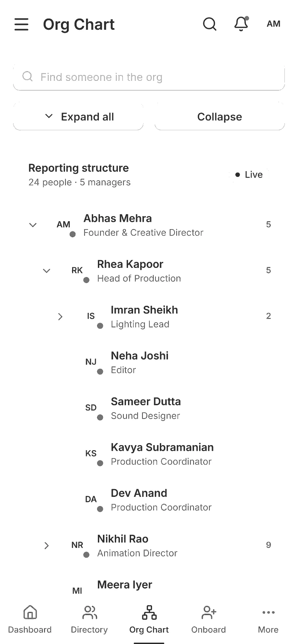Image resolution: width=298 pixels, height=644 pixels.
Task: Select the Dev Anand name
Action: pyautogui.click(x=139, y=493)
